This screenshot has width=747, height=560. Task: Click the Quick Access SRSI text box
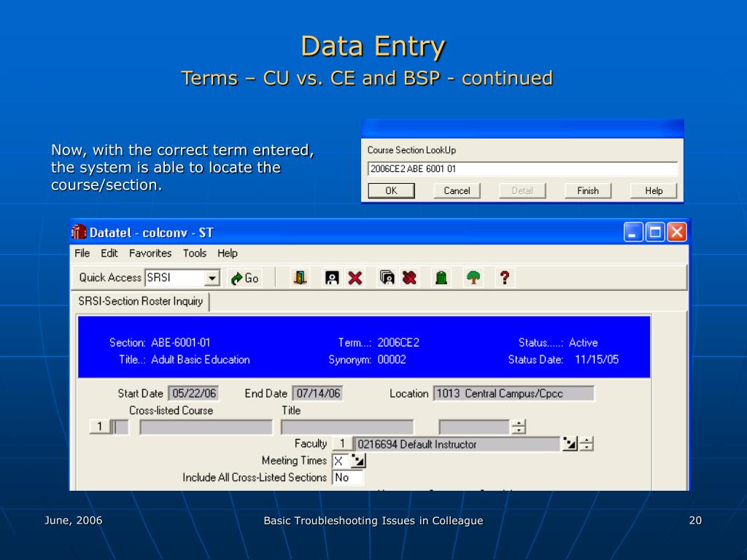point(175,278)
